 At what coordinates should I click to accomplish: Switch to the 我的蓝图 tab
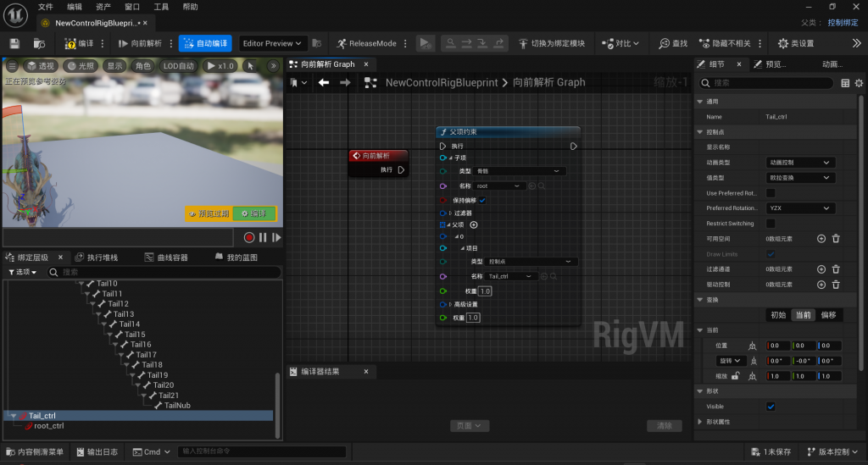(236, 257)
